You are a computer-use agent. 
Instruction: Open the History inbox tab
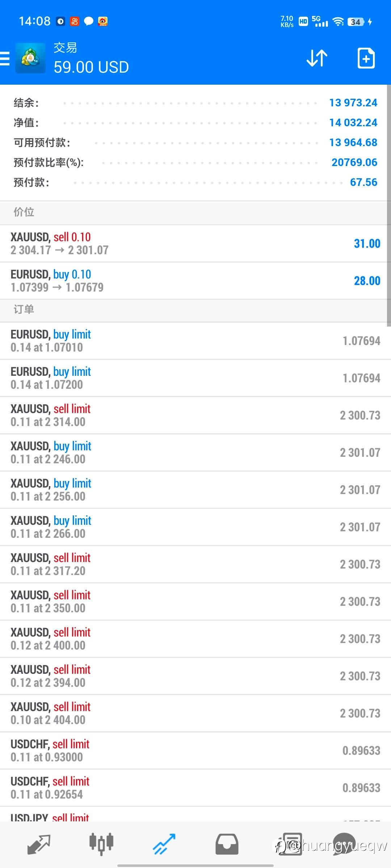(x=227, y=844)
